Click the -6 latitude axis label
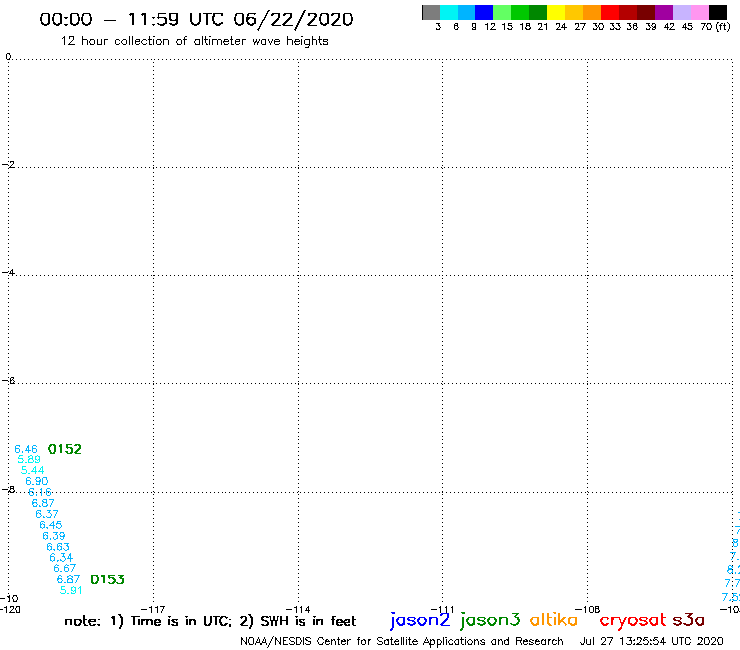The width and height of the screenshot is (740, 650). [x=8, y=380]
